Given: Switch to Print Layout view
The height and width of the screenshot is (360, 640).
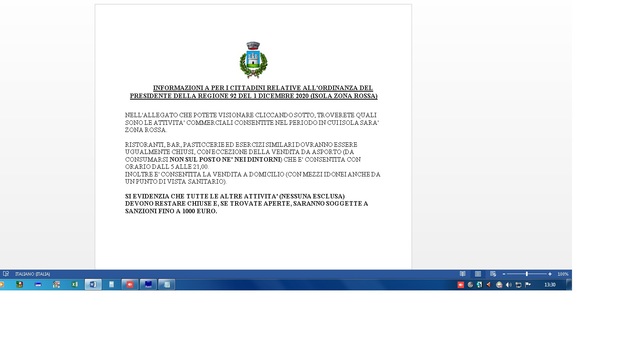Looking at the screenshot, I should [x=478, y=274].
